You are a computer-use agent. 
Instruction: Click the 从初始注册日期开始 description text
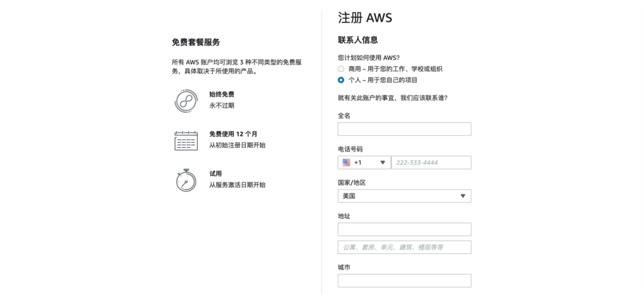pos(237,145)
